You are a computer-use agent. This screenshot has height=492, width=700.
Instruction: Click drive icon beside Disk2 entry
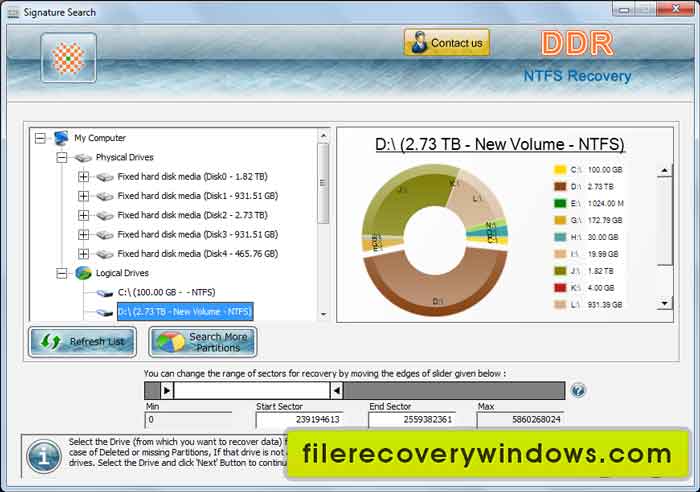point(104,216)
